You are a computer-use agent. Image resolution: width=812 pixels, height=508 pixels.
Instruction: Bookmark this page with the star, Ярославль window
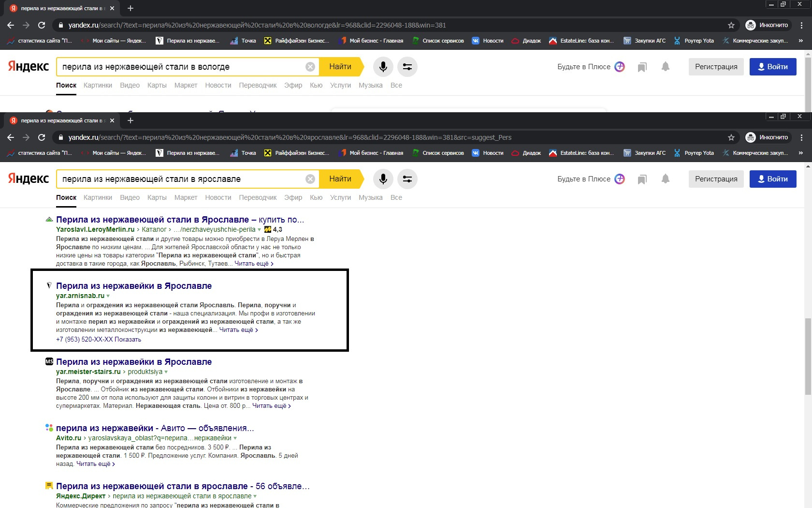(x=731, y=137)
